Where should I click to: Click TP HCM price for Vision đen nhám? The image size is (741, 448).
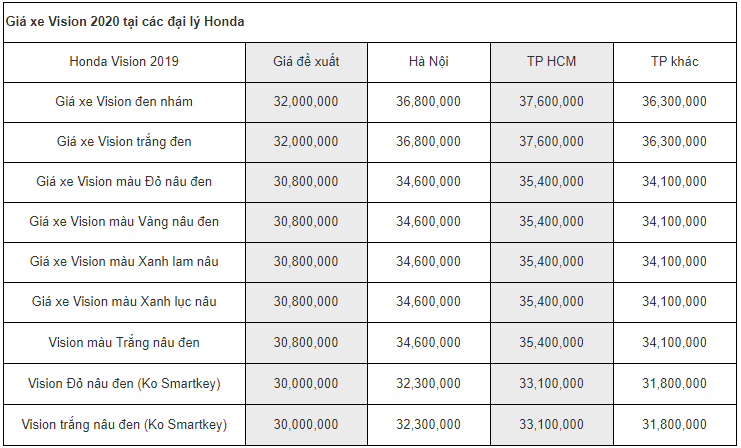(551, 102)
